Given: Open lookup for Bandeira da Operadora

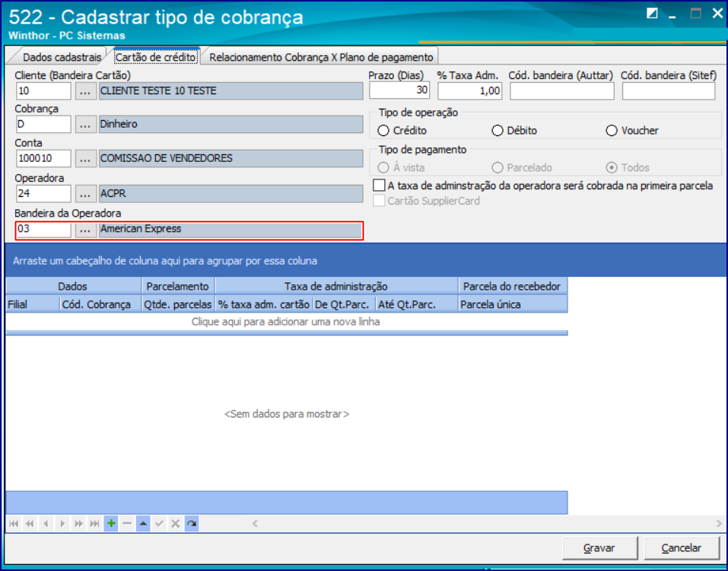Looking at the screenshot, I should pos(85,230).
